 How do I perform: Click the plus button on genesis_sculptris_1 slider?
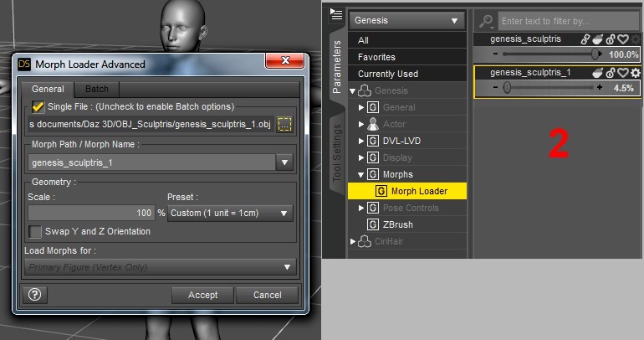[600, 87]
